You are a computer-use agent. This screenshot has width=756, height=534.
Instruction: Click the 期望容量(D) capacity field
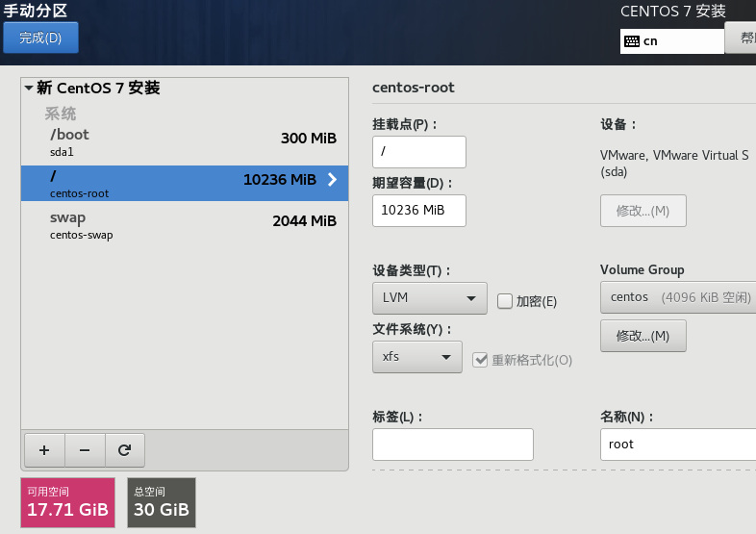pos(419,211)
